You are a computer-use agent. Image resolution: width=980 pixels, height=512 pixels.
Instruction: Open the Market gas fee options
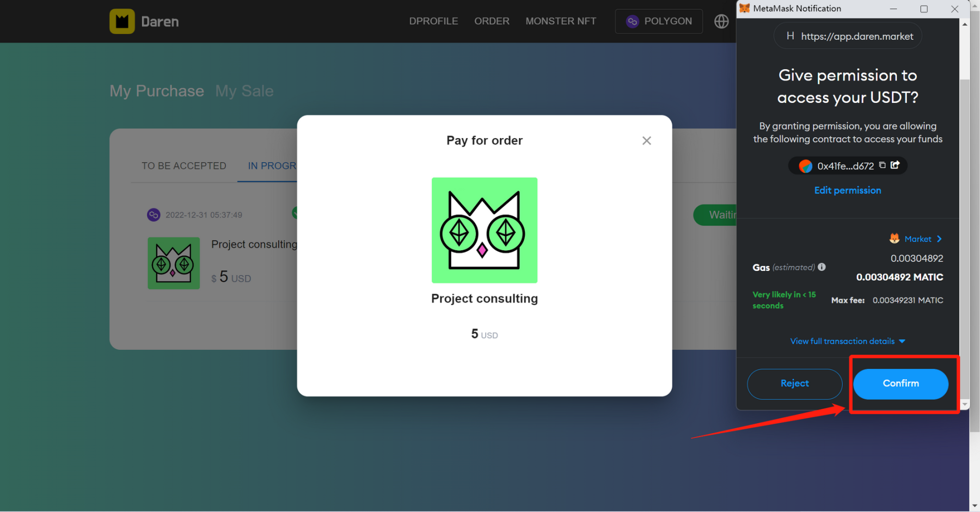point(917,239)
